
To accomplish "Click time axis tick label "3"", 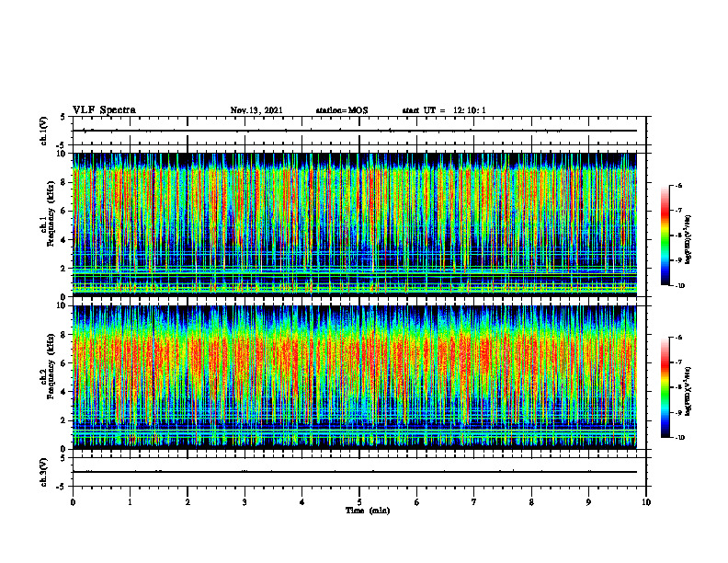I will [245, 502].
